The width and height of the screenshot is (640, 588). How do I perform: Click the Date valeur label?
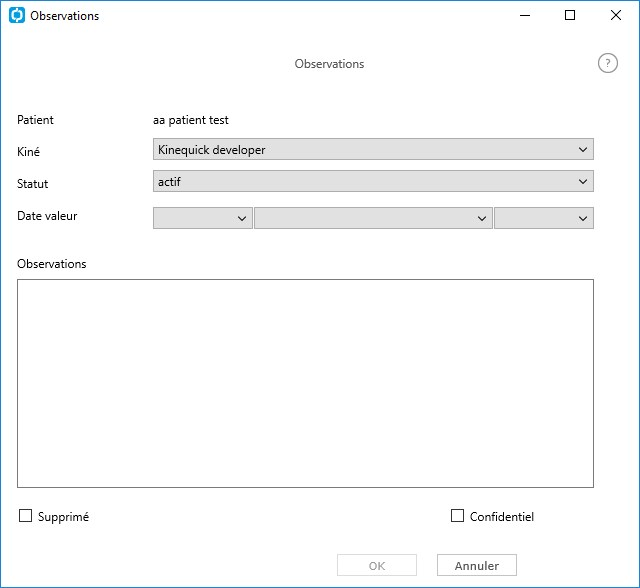coord(47,215)
